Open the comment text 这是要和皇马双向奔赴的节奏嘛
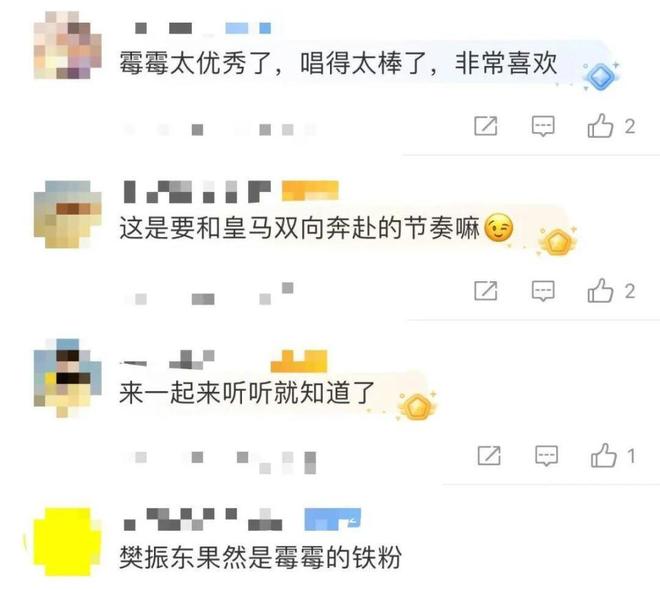The height and width of the screenshot is (590, 660). pos(299,228)
